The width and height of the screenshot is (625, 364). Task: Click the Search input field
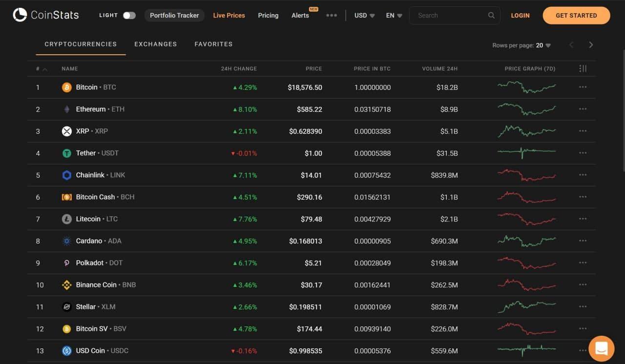(449, 16)
